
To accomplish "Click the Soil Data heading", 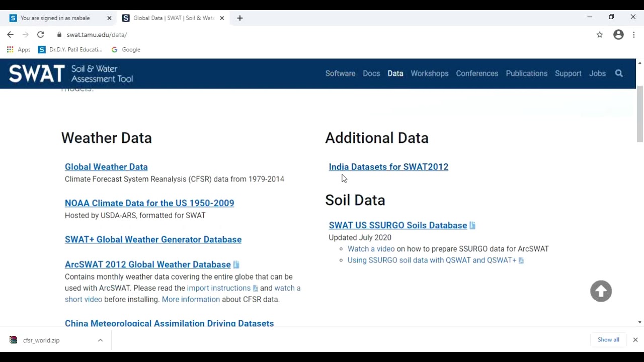I will click(355, 200).
